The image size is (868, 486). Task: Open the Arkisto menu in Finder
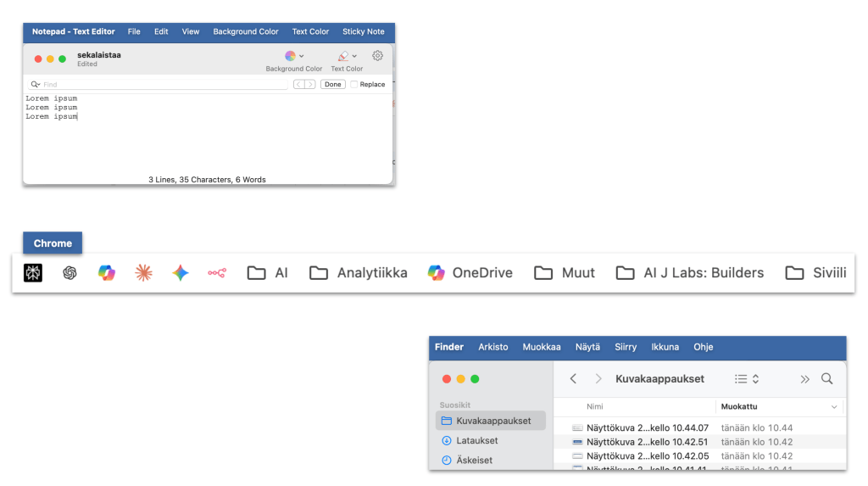point(492,347)
